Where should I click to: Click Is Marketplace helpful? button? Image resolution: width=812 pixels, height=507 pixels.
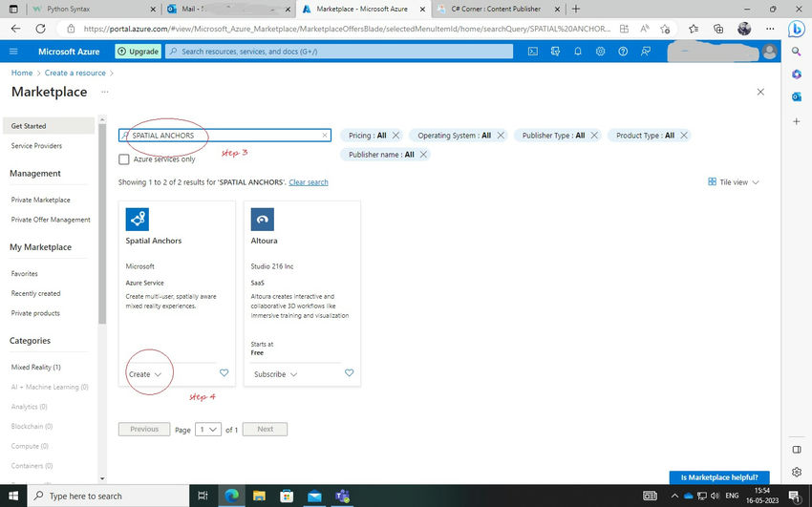[719, 477]
